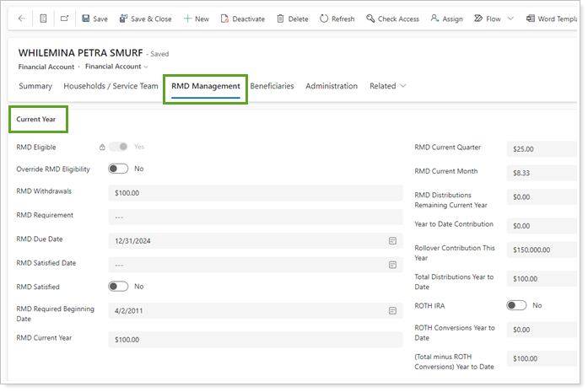Delete the current record

coord(293,19)
